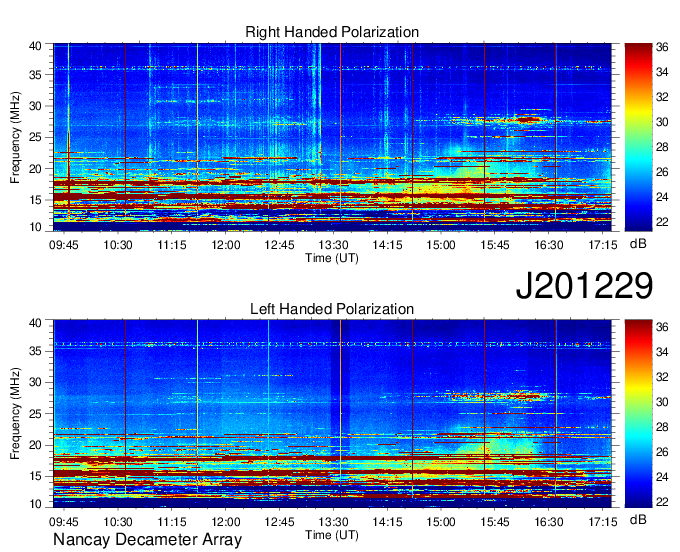
Task: Click the "12:45" tick on the bottom time axis
Action: click(279, 521)
